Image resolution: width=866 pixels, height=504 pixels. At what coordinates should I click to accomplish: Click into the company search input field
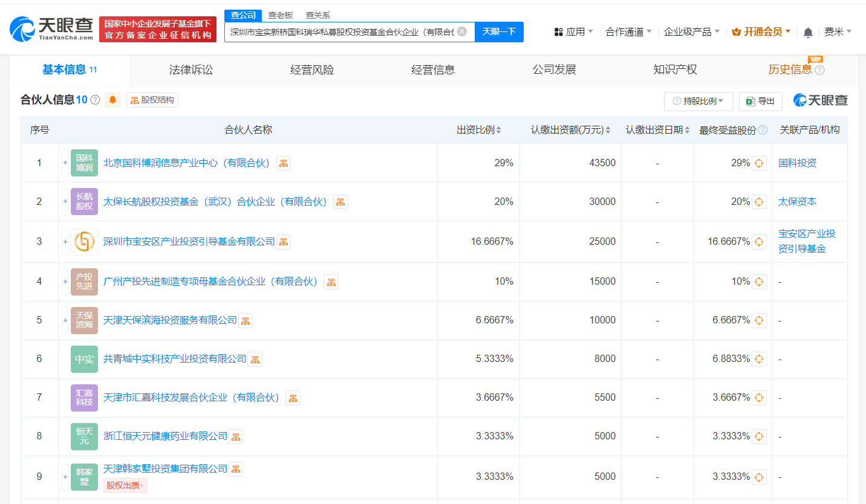click(342, 31)
